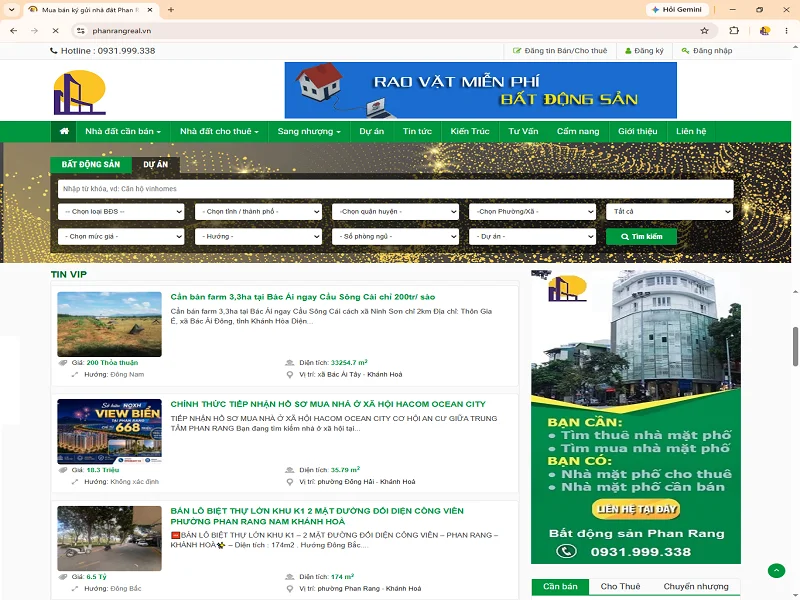Screen dimensions: 800x600
Task: Click the keyword search input field
Action: tap(395, 189)
